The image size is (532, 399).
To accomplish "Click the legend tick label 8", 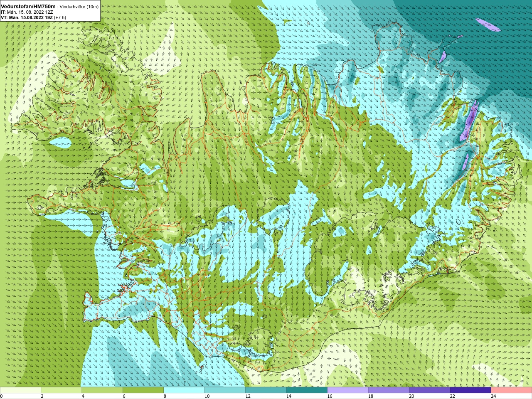I will point(165,396).
